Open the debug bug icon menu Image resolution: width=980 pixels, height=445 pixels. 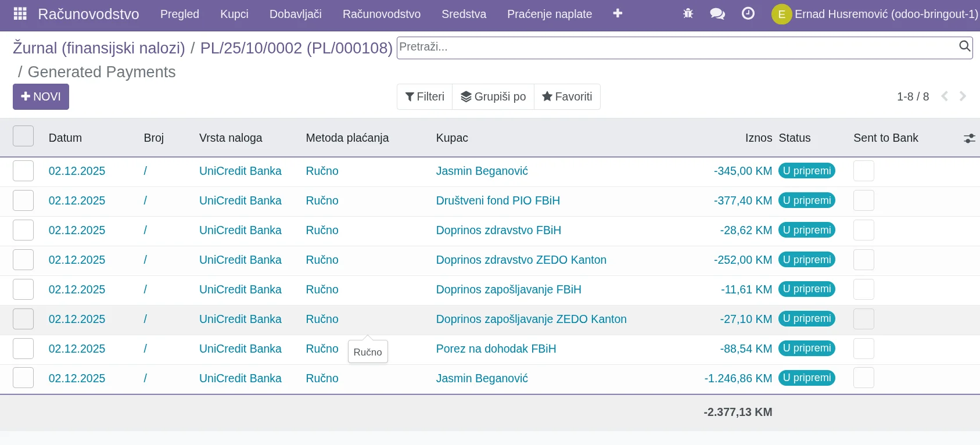688,13
